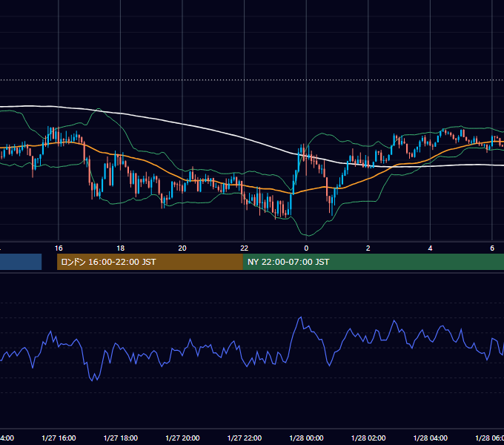
Task: Click the 1/27 18:00 date label
Action: pyautogui.click(x=121, y=438)
